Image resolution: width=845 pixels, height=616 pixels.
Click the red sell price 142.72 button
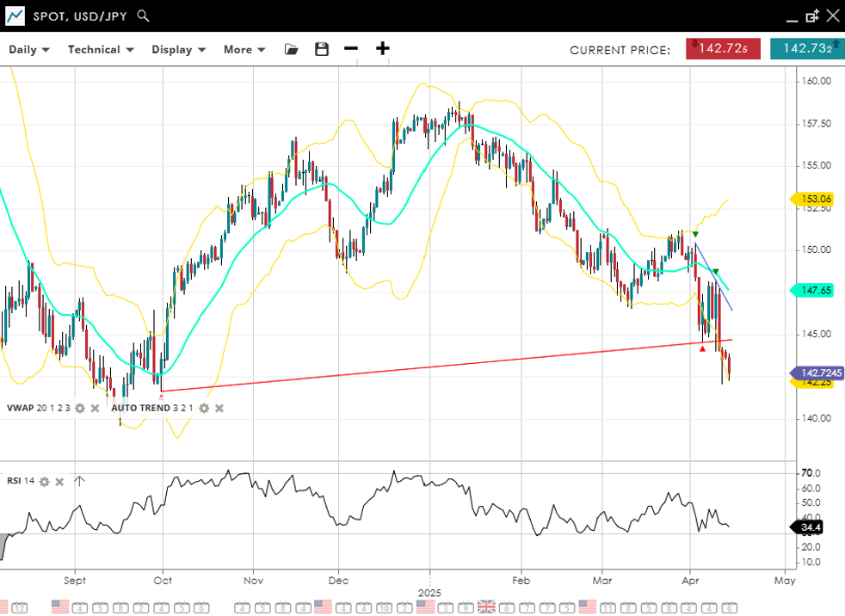(x=723, y=49)
